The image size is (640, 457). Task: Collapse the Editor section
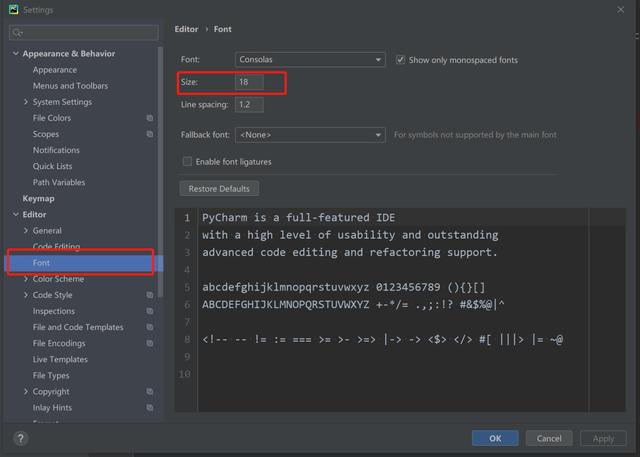click(16, 214)
